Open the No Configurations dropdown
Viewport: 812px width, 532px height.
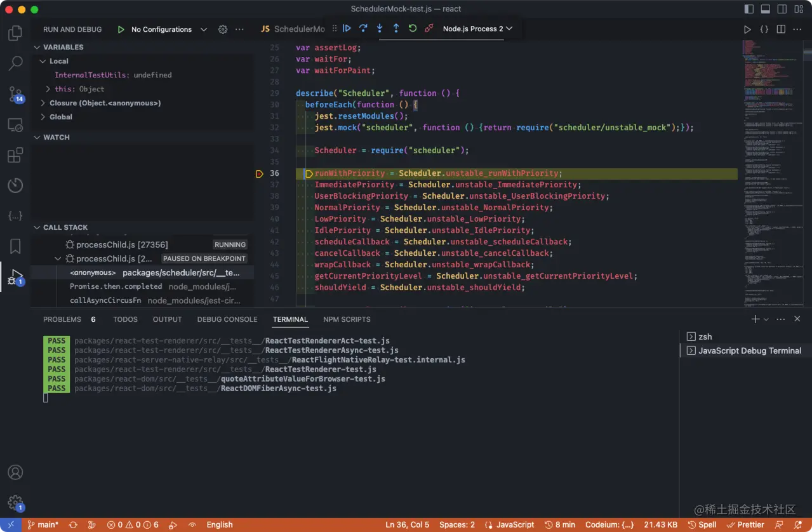(169, 29)
